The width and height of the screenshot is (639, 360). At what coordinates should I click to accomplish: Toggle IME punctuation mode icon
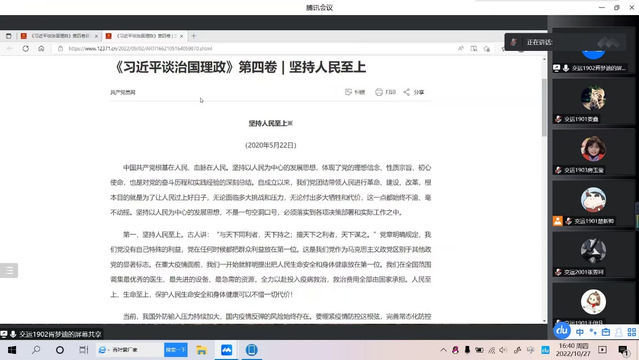pos(593,332)
